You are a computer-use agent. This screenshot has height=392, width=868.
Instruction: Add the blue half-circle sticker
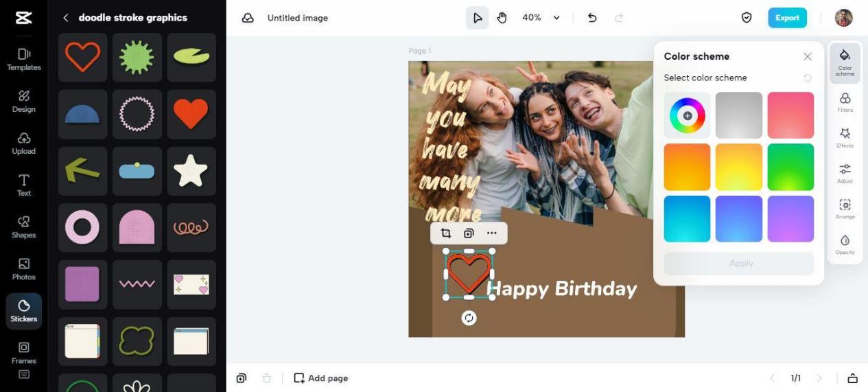tap(82, 114)
